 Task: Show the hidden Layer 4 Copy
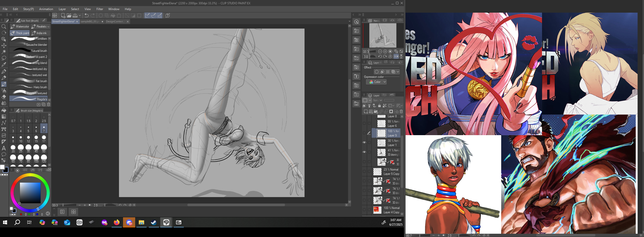(364, 210)
